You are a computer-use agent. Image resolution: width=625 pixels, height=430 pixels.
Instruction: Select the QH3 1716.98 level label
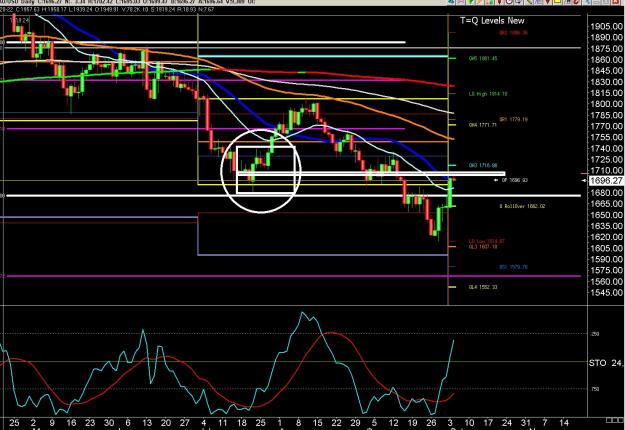coord(483,165)
